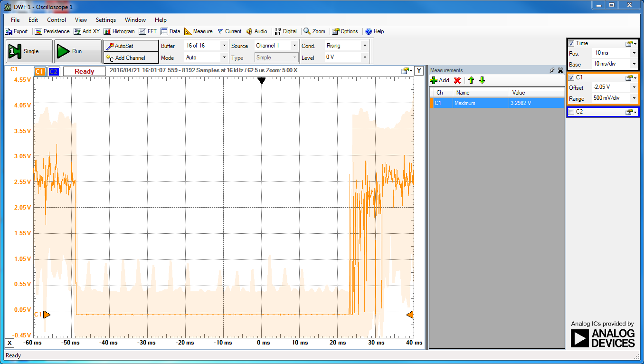Open the Measure panel
Image resolution: width=644 pixels, height=364 pixels.
pyautogui.click(x=199, y=31)
